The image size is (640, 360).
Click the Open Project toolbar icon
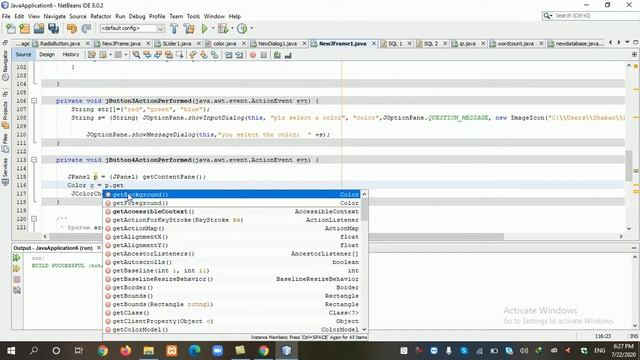point(39,29)
